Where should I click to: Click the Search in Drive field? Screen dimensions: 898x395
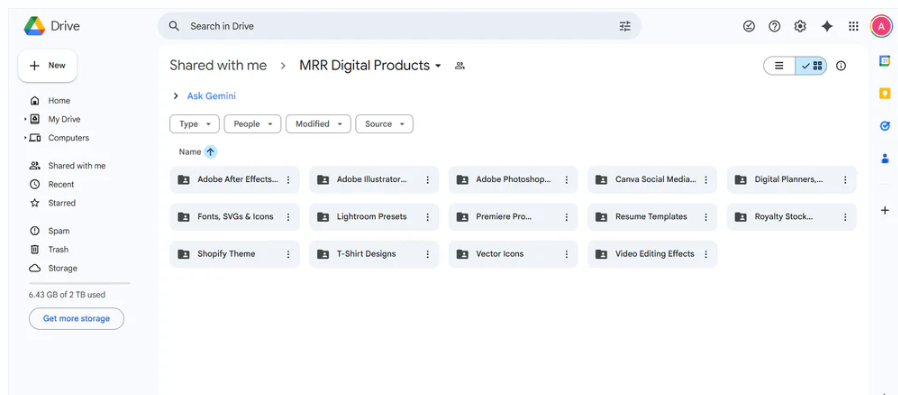pos(400,26)
